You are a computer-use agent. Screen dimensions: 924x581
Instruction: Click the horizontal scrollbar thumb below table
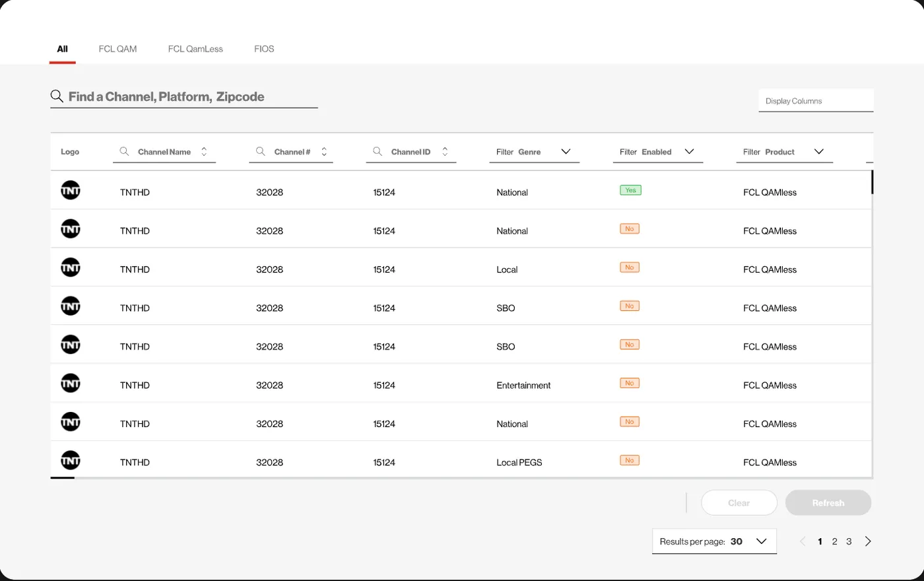(63, 477)
